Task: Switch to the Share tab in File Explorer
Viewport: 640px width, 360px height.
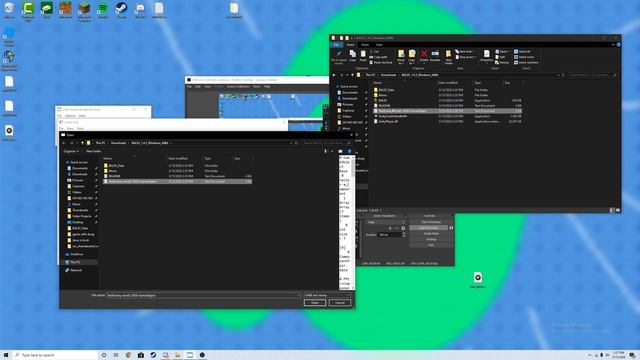Action: [365, 44]
